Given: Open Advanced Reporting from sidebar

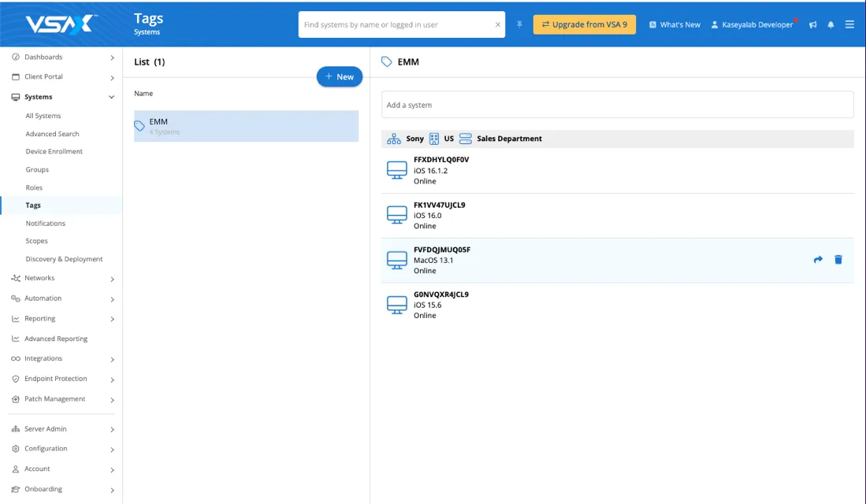Looking at the screenshot, I should click(56, 339).
